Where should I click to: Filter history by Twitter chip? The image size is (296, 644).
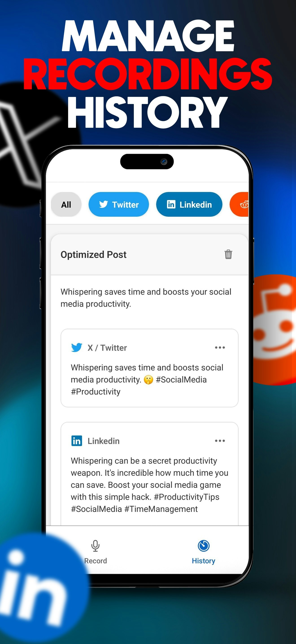point(119,205)
